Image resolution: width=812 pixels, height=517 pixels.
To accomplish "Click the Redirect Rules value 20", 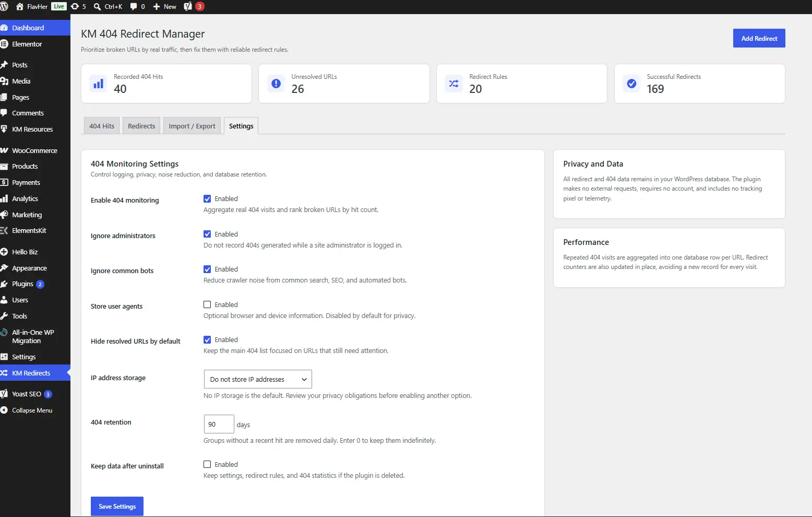I will [475, 89].
